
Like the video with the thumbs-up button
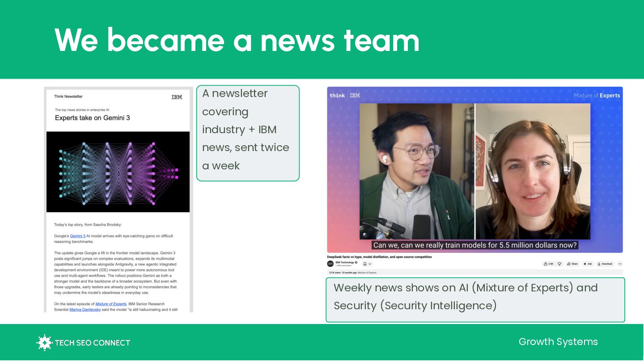[x=548, y=264]
